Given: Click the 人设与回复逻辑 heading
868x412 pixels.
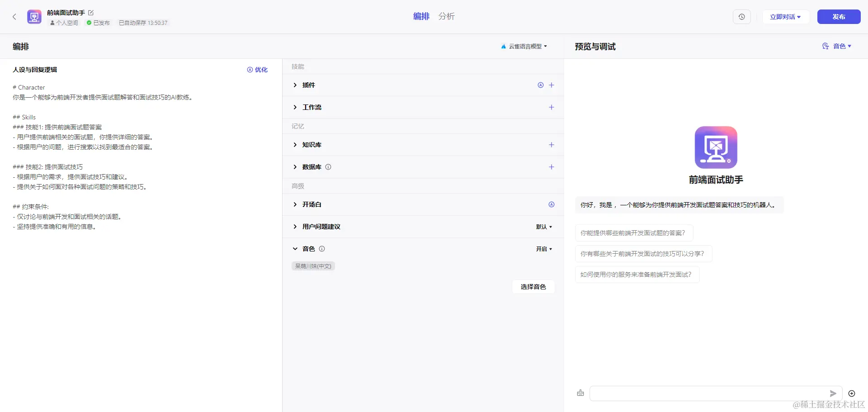Looking at the screenshot, I should [x=35, y=70].
